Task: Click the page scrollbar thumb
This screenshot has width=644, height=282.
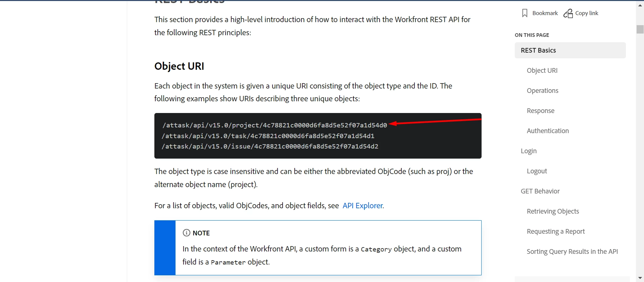Action: tap(640, 29)
